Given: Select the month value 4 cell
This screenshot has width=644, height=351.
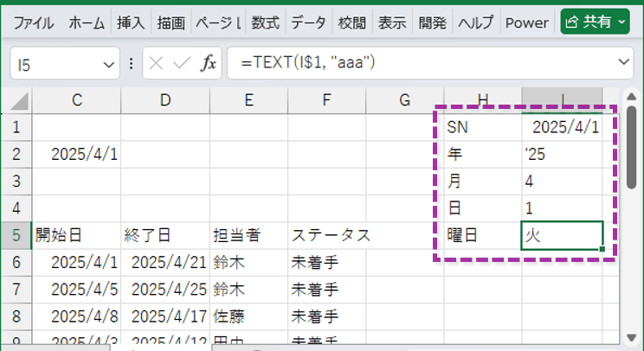Looking at the screenshot, I should click(563, 182).
